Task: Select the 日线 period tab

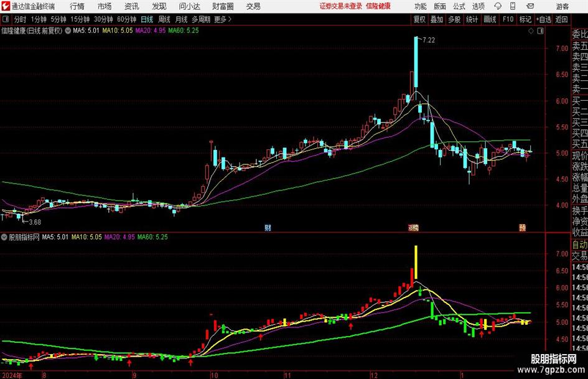Action: (147, 19)
